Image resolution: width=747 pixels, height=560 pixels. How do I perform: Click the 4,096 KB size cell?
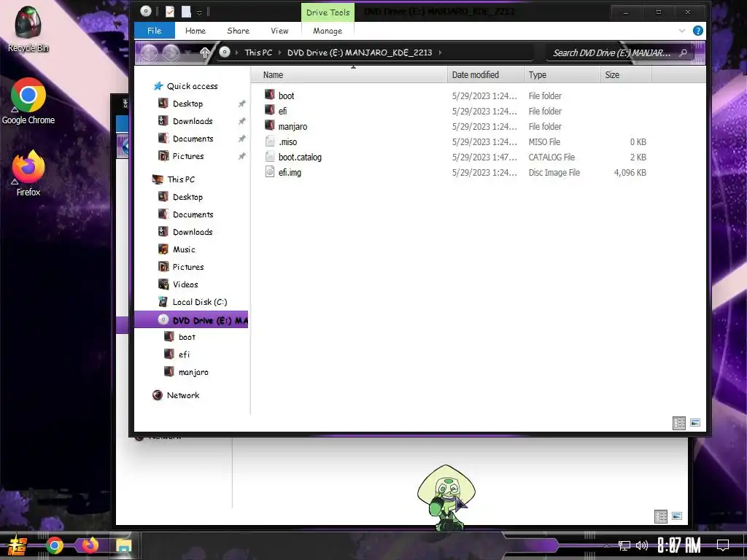click(630, 172)
